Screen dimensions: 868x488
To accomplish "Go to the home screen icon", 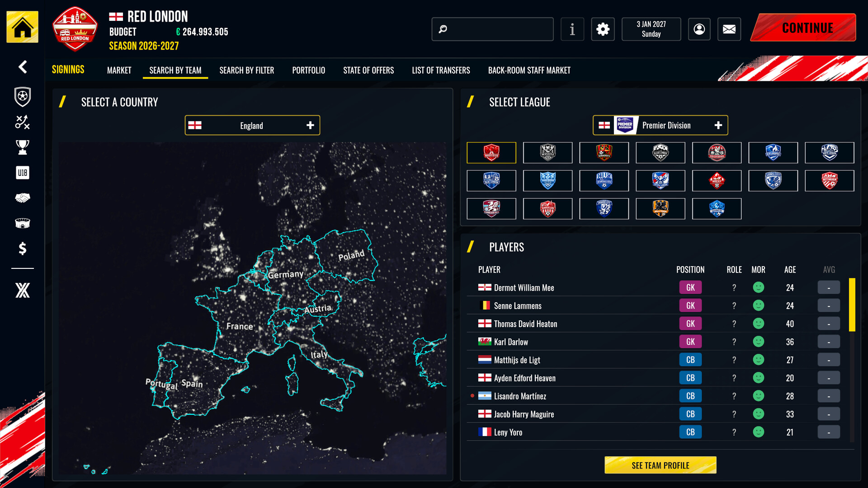I will [22, 27].
